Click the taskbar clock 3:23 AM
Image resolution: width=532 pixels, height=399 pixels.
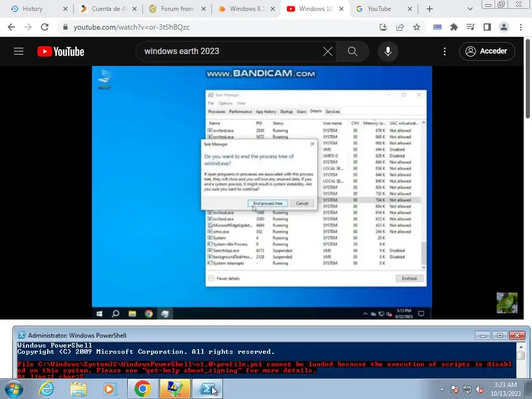tap(506, 385)
